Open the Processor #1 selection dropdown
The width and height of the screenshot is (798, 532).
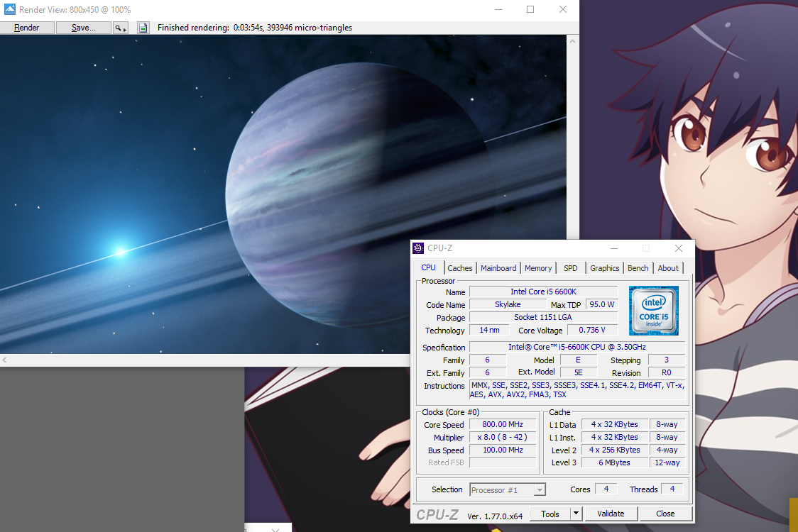point(507,489)
